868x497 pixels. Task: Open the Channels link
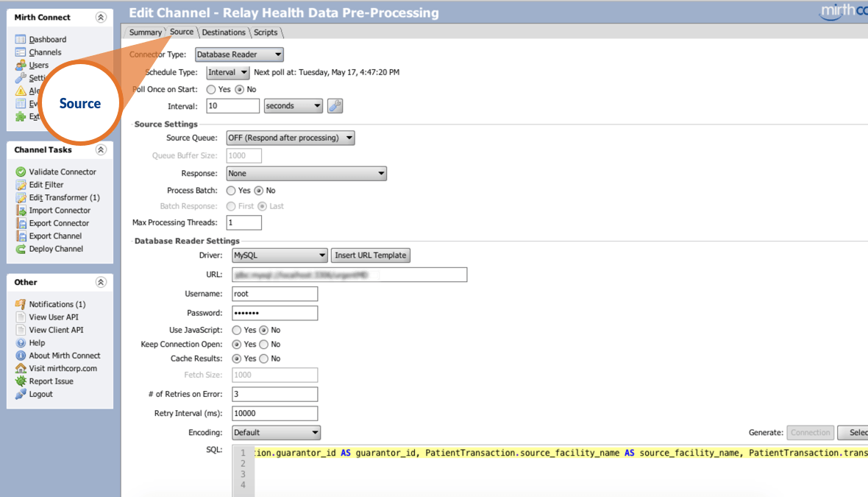pyautogui.click(x=46, y=52)
